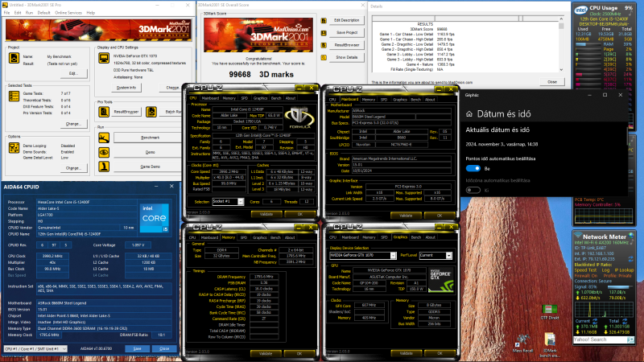The height and width of the screenshot is (362, 644).
Task: Click the Show Details button
Action: [347, 57]
